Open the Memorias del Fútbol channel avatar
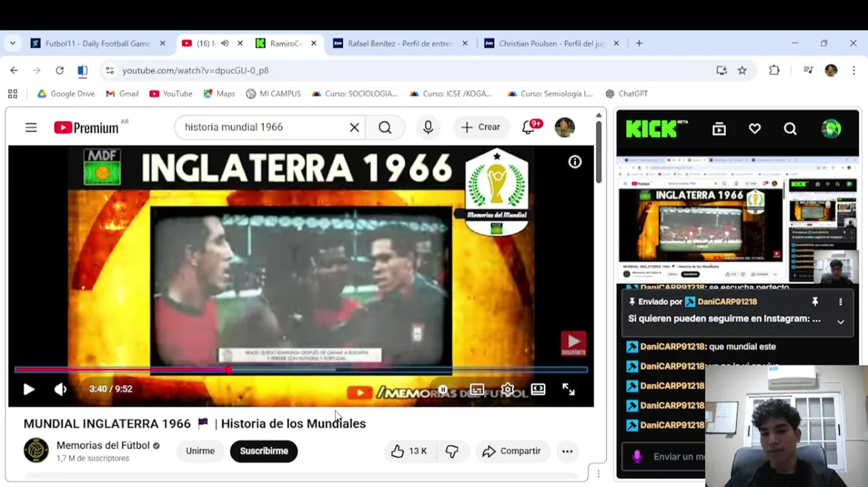Viewport: 868px width, 487px height. coord(36,450)
